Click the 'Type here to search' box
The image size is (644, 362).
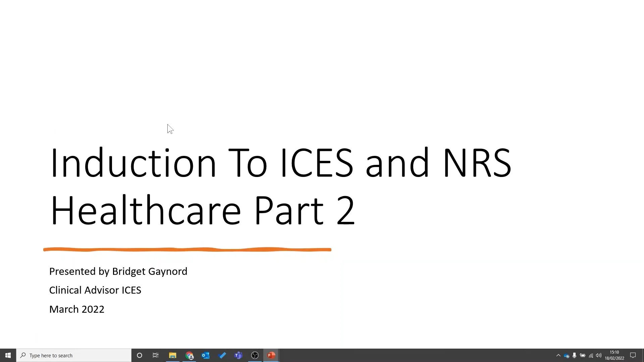(x=74, y=355)
